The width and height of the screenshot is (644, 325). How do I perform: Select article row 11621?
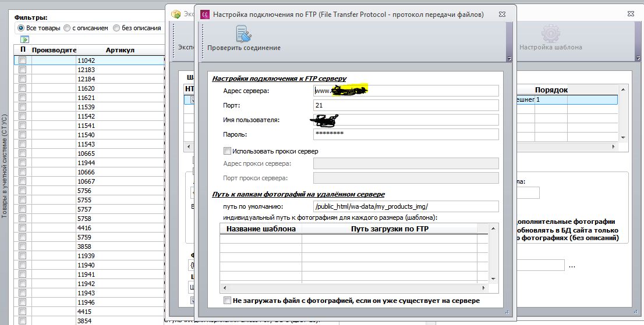(89, 98)
